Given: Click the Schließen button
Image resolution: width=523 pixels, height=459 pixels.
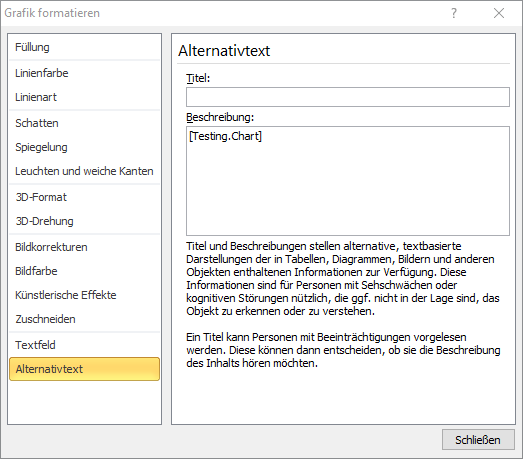Looking at the screenshot, I should tap(478, 440).
